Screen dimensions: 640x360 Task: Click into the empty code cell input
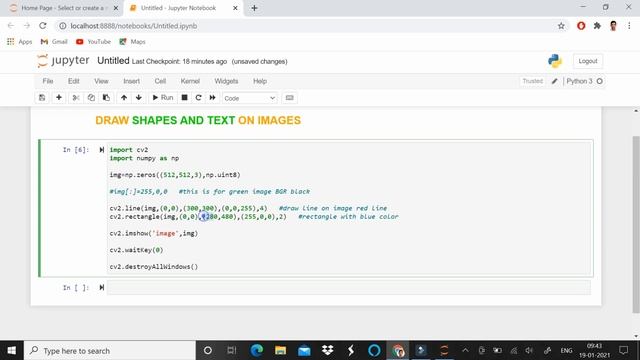pyautogui.click(x=349, y=288)
